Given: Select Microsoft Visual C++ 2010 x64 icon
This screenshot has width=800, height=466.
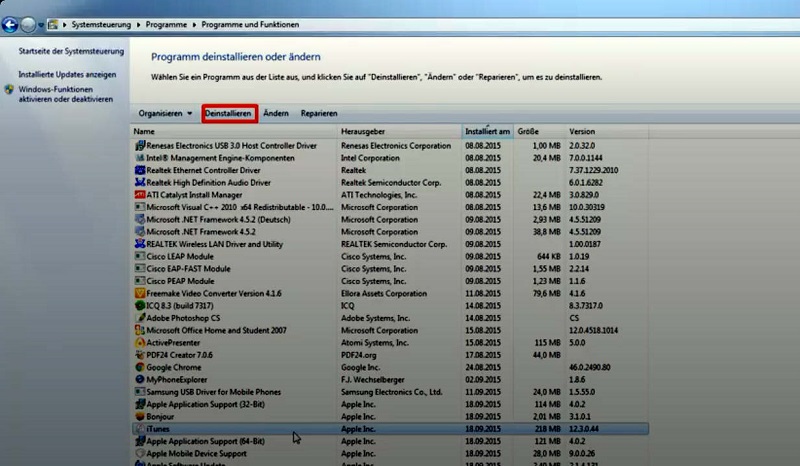Looking at the screenshot, I should point(140,207).
